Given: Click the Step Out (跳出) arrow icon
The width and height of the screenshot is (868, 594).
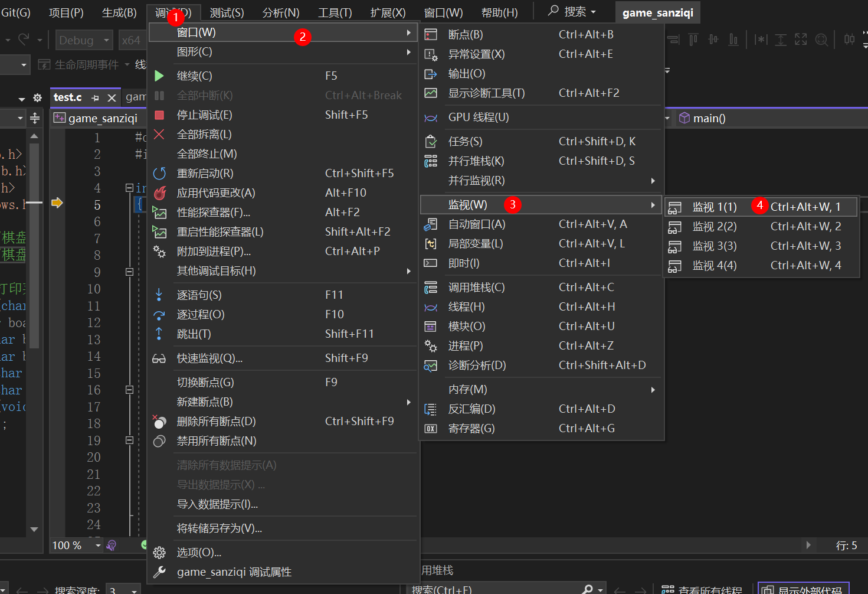Looking at the screenshot, I should click(159, 334).
